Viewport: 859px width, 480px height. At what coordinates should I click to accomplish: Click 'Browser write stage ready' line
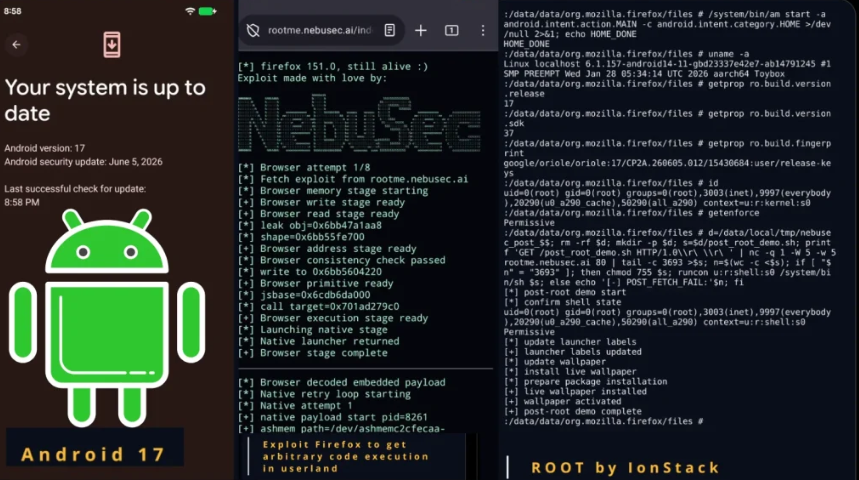[321, 202]
